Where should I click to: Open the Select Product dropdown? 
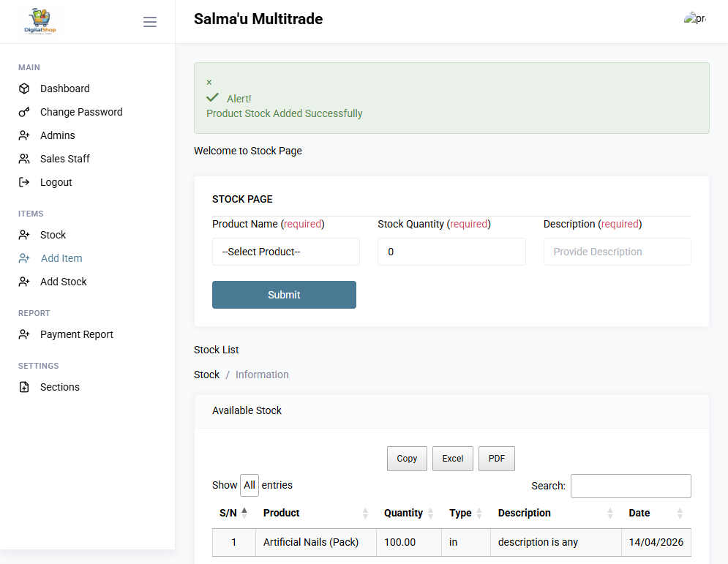click(286, 252)
